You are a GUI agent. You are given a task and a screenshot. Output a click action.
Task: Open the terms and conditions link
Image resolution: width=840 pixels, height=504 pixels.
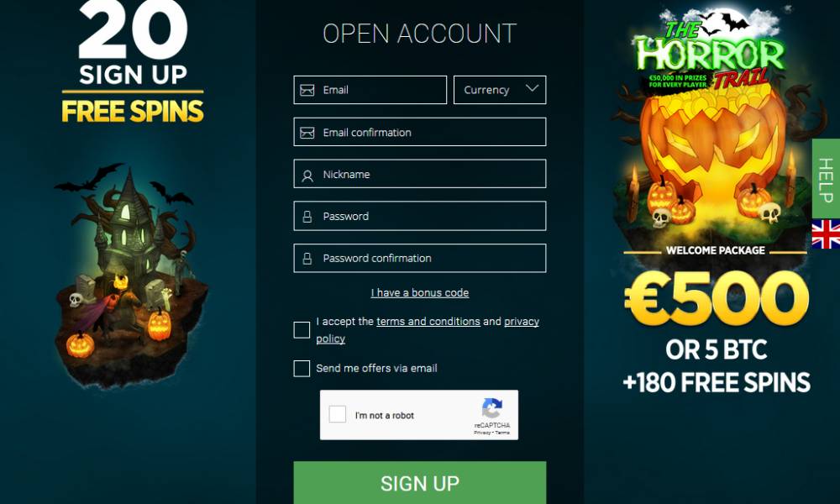pyautogui.click(x=428, y=322)
